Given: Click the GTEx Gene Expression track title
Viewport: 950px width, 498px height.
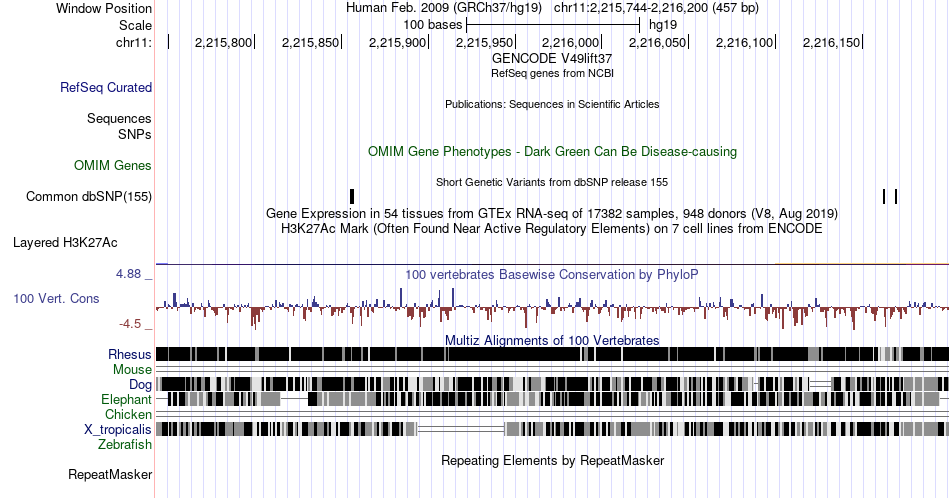Looking at the screenshot, I should click(x=552, y=213).
